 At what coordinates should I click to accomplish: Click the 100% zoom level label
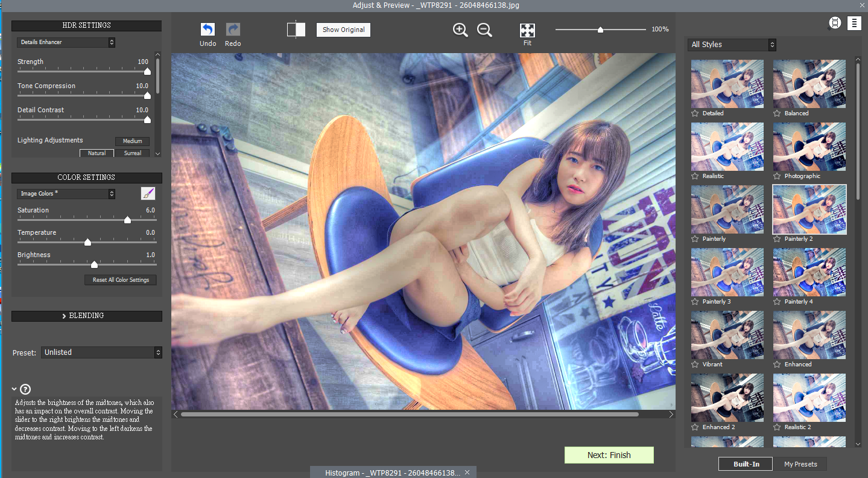tap(660, 29)
